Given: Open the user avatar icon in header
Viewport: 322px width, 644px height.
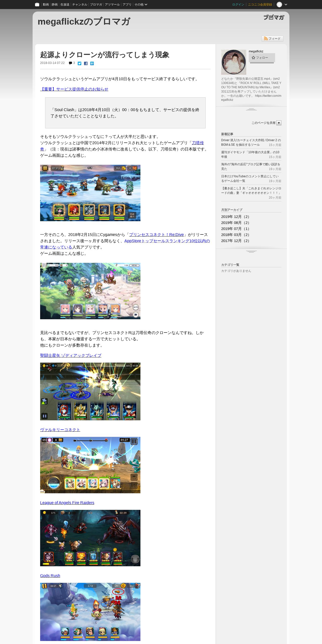Looking at the screenshot, I should [279, 5].
